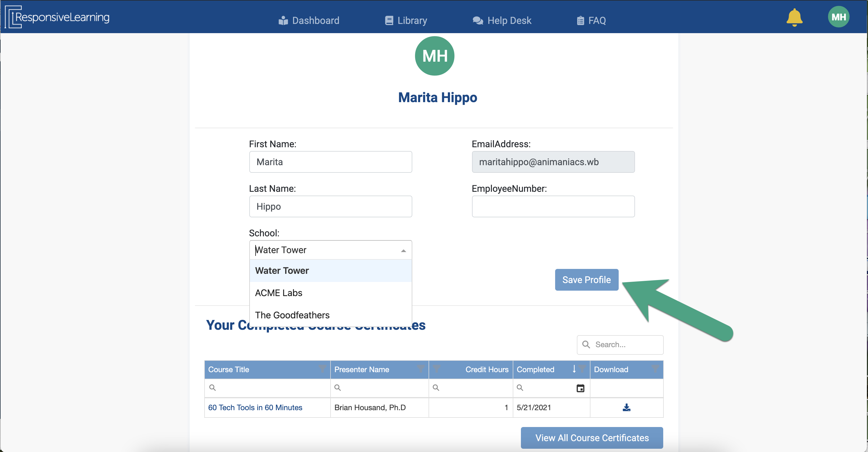Open the Library menu item
Screen dimensions: 868x452
pos(406,21)
